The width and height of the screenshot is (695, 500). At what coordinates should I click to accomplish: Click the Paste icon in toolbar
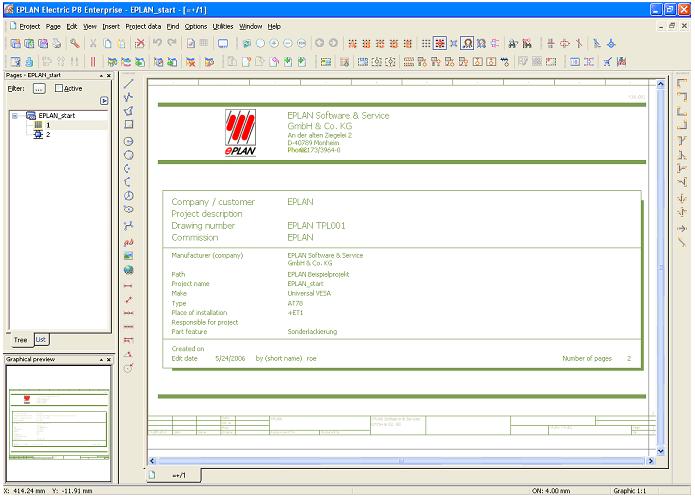point(121,43)
